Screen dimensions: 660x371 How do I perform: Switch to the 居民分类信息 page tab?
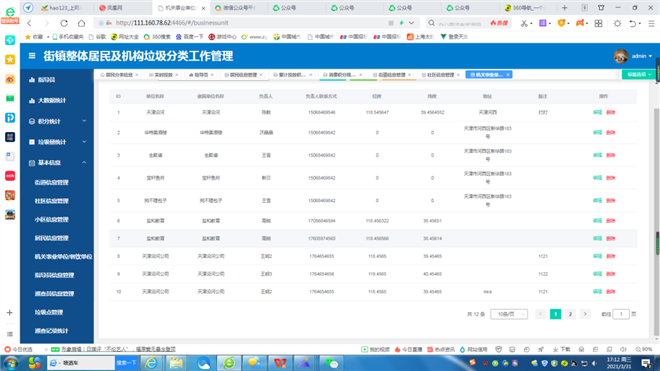click(119, 75)
